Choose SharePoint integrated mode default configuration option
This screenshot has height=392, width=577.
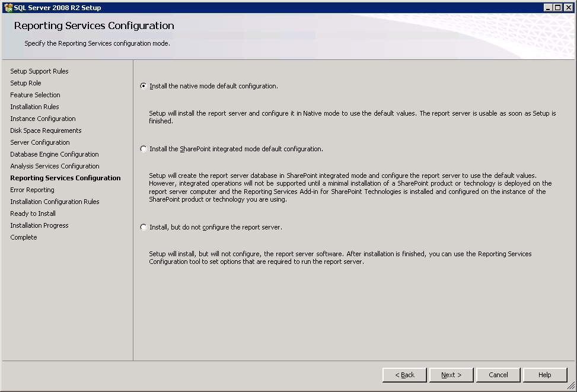pos(144,149)
